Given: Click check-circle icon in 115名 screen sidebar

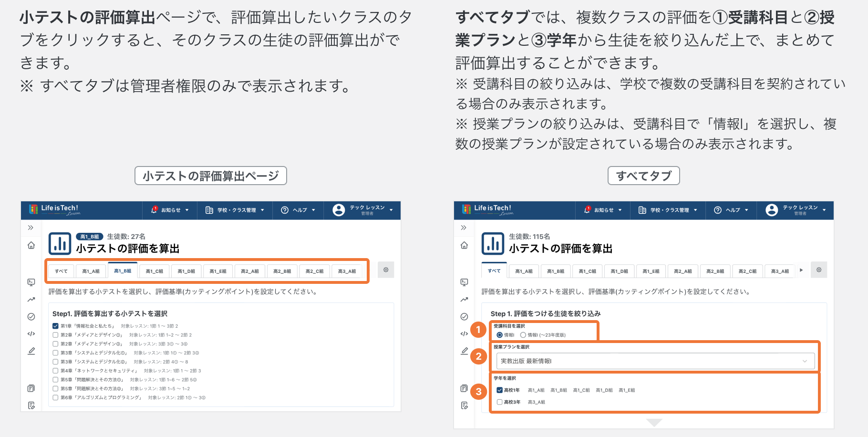Looking at the screenshot, I should click(464, 317).
